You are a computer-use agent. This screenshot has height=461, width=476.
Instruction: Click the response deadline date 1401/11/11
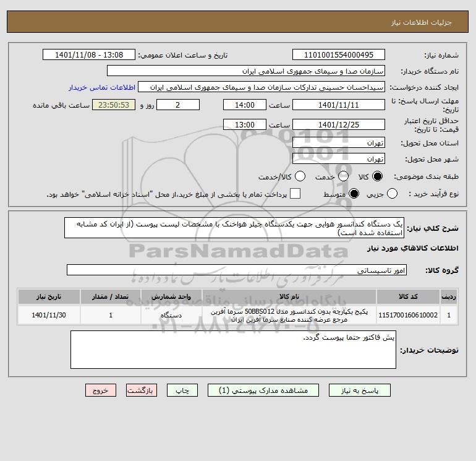[x=339, y=105]
